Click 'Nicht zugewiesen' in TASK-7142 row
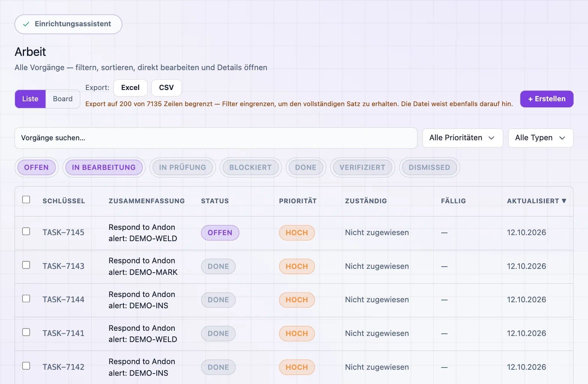Screen dimensions: 588x384 pos(377,367)
